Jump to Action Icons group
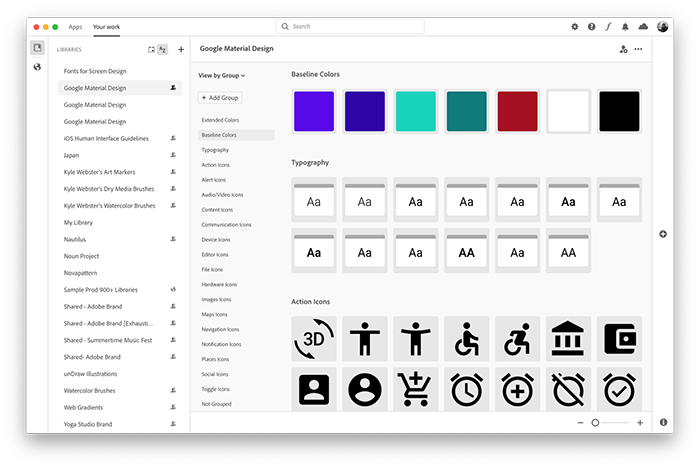700x468 pixels. [215, 165]
